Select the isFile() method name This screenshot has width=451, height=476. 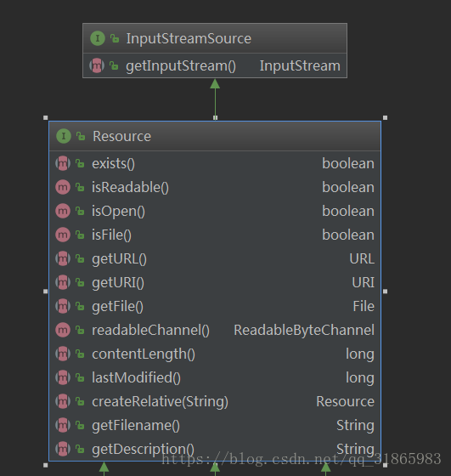click(111, 235)
